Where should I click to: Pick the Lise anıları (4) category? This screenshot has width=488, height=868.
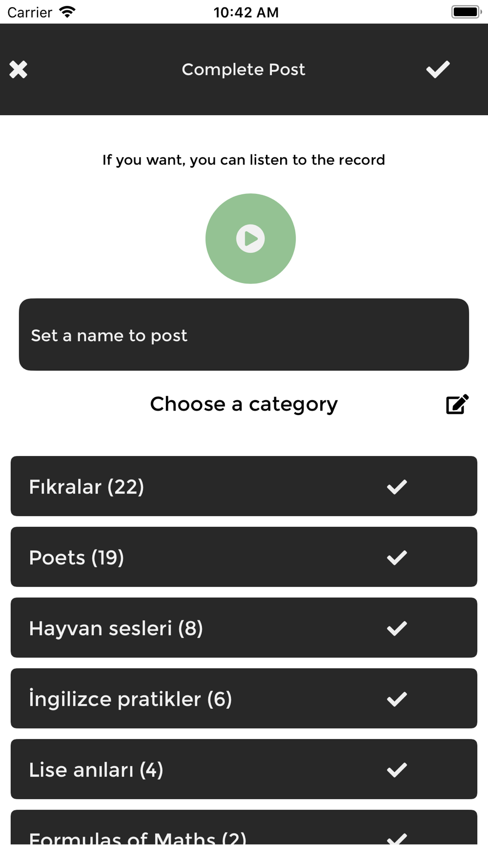(x=195, y=769)
